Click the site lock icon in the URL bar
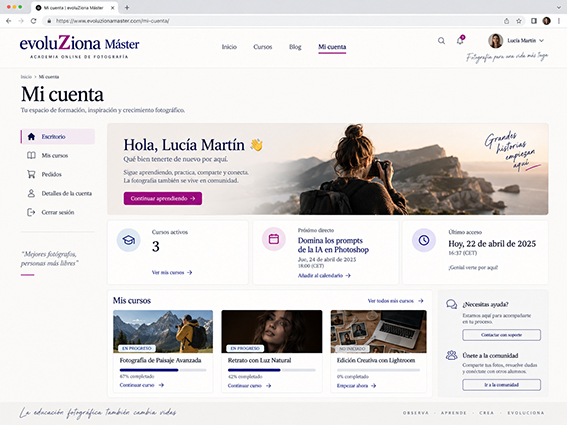Screen dimensions: 567x425 [49, 21]
